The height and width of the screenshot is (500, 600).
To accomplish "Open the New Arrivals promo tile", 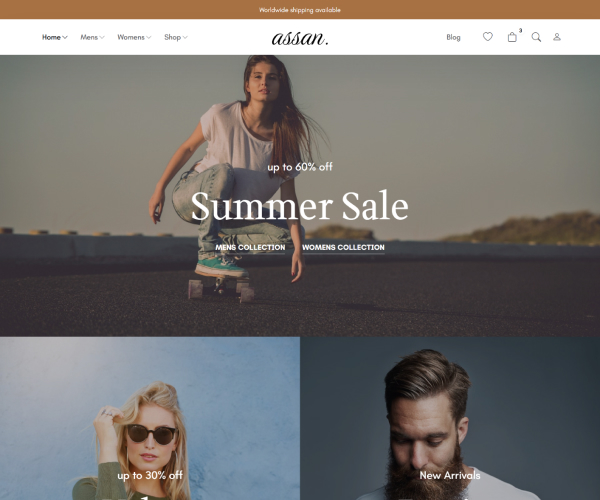I will tap(450, 419).
